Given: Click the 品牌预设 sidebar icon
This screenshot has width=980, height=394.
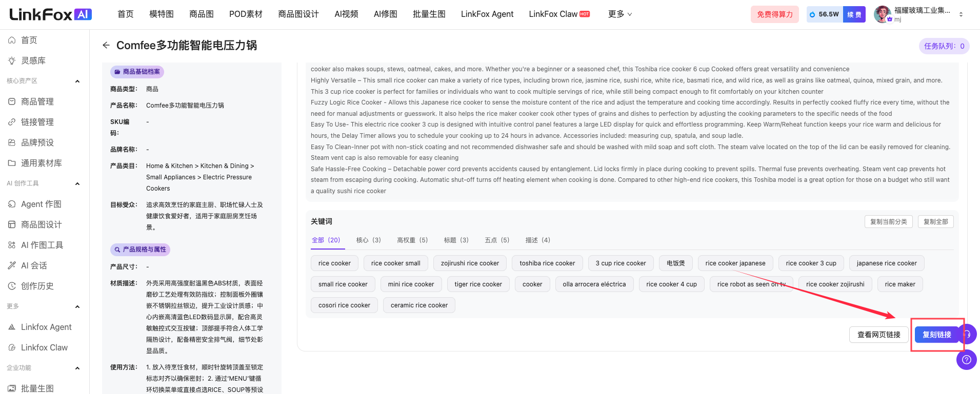Looking at the screenshot, I should coord(12,142).
